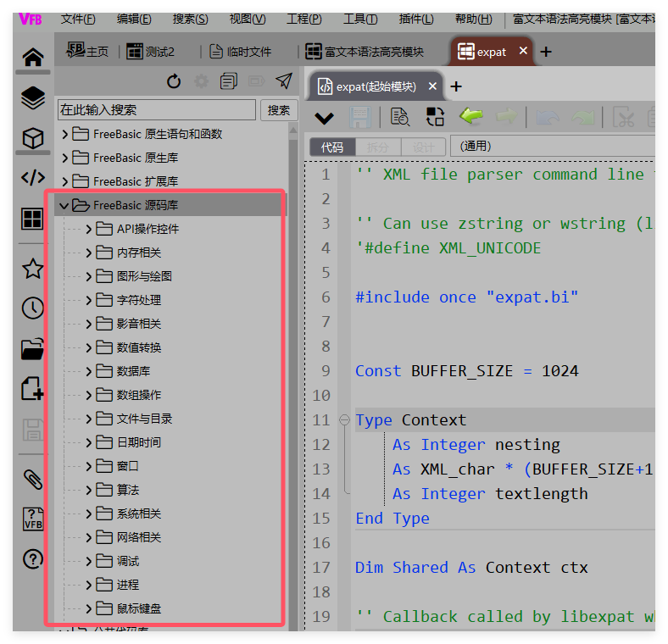
Task: Click the green back arrow toolbar icon
Action: [470, 116]
